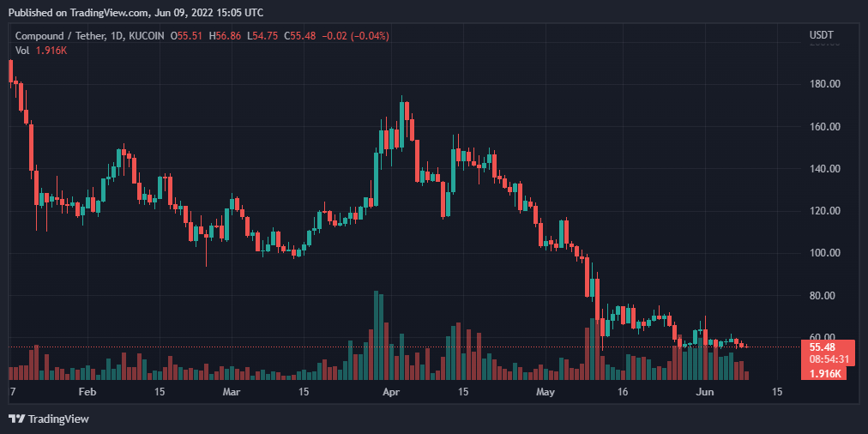Click the USDT currency label
The image size is (868, 434).
click(822, 35)
